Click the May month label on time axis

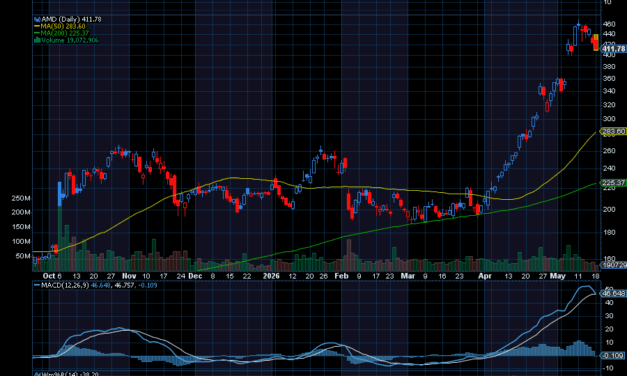coord(557,276)
